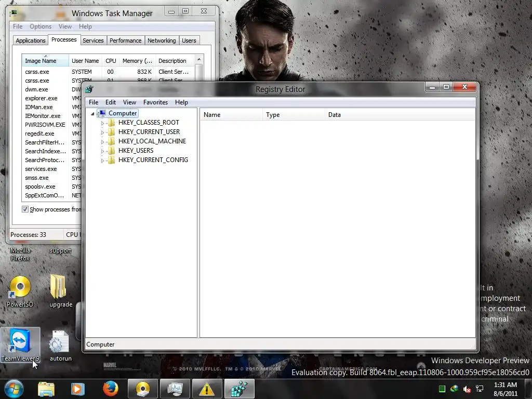The height and width of the screenshot is (399, 532).
Task: Switch to Registry Editor taskbar button
Action: pos(239,389)
